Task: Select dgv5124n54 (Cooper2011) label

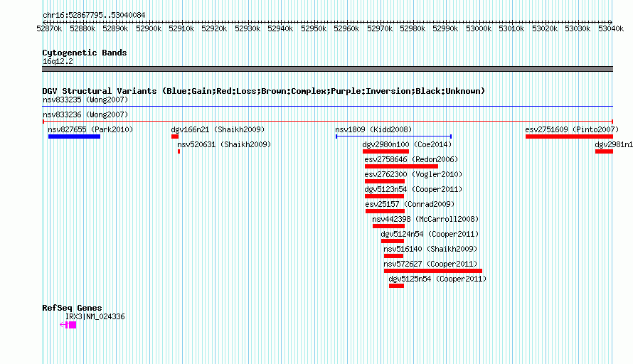Action: 430,234
